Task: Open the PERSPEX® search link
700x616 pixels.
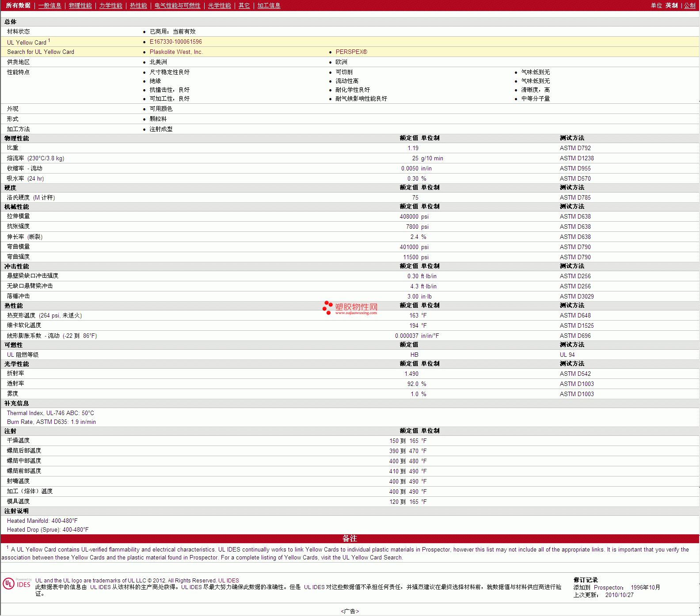Action: [351, 52]
